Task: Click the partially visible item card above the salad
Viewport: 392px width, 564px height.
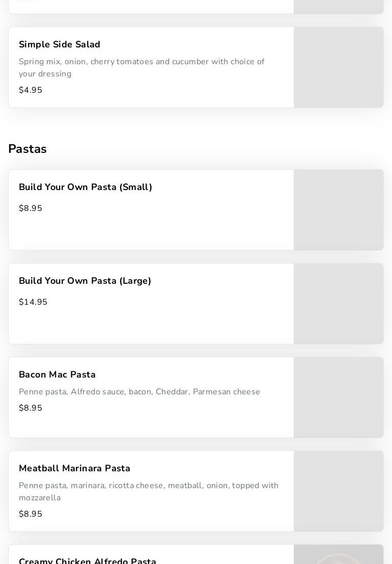Action: coord(196,7)
